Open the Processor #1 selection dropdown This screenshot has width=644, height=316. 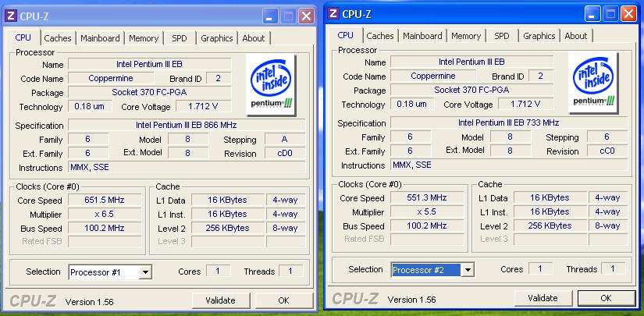point(145,272)
